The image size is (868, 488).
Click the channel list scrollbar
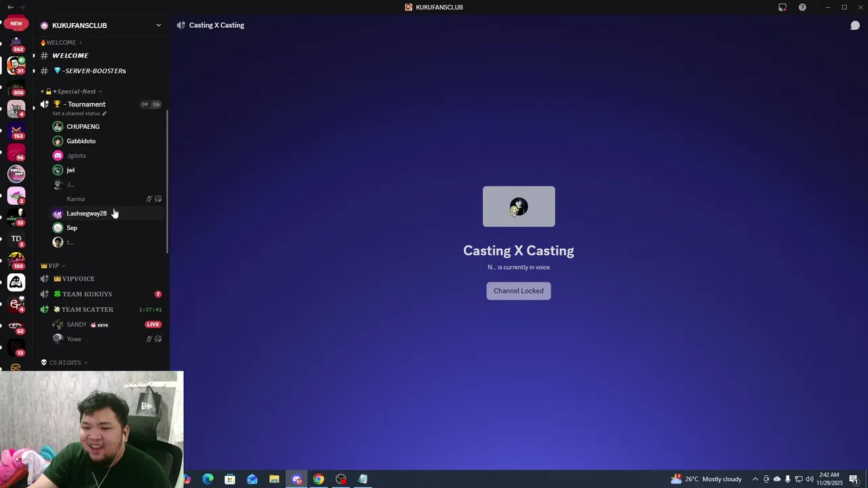pyautogui.click(x=167, y=181)
